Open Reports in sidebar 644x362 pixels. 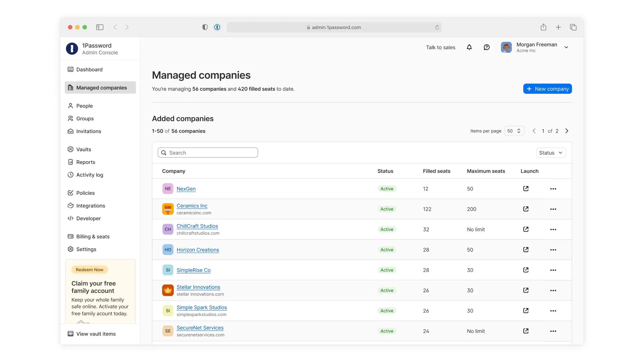[100, 162]
